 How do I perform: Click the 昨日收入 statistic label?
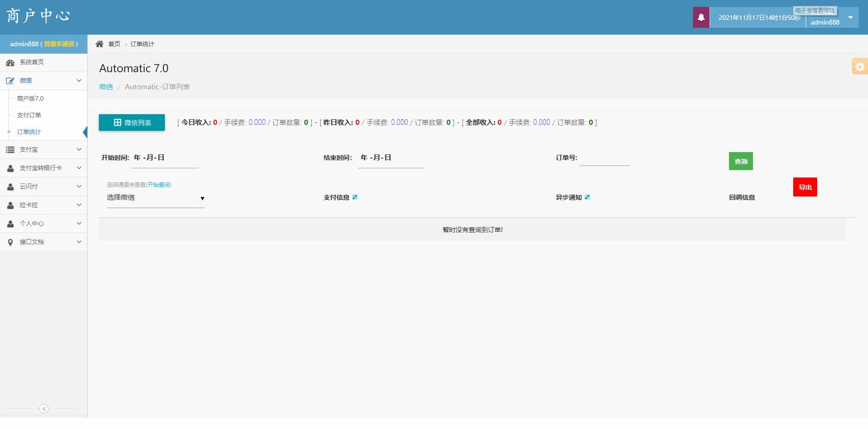coord(338,123)
